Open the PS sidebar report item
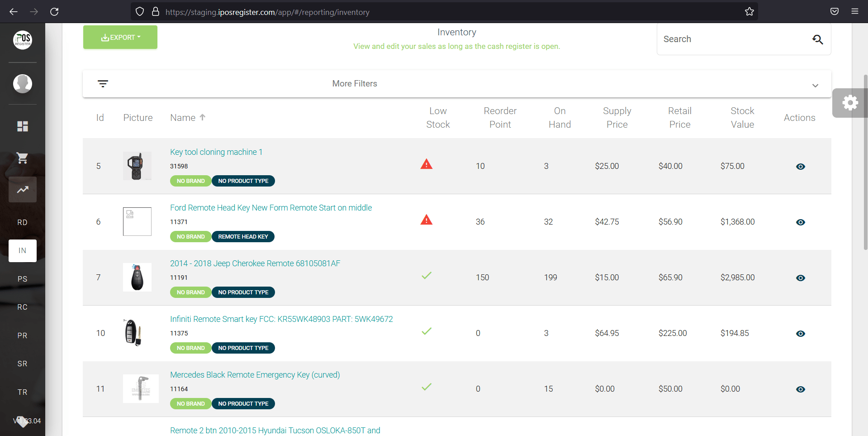This screenshot has height=436, width=868. pyautogui.click(x=23, y=279)
